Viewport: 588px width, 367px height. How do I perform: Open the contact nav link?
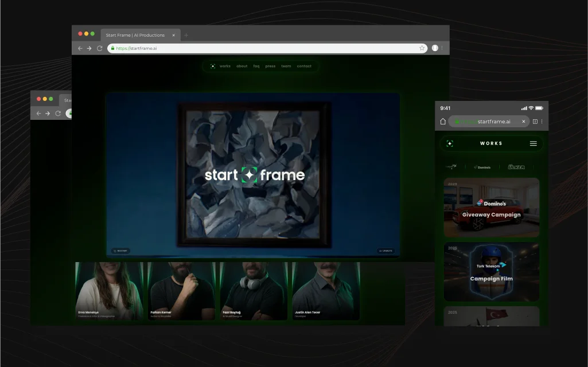pyautogui.click(x=304, y=66)
